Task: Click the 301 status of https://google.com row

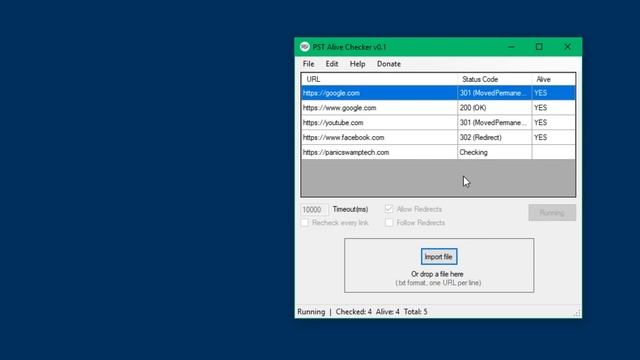Action: coord(494,93)
